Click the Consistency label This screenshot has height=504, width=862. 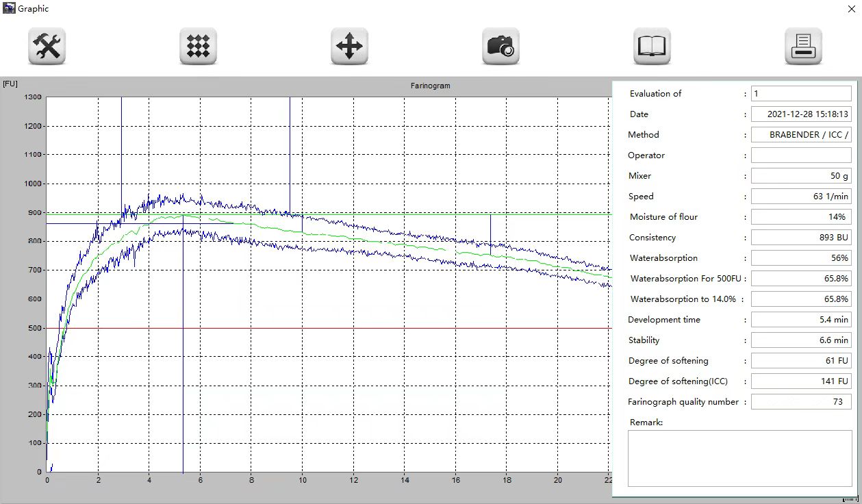click(652, 238)
